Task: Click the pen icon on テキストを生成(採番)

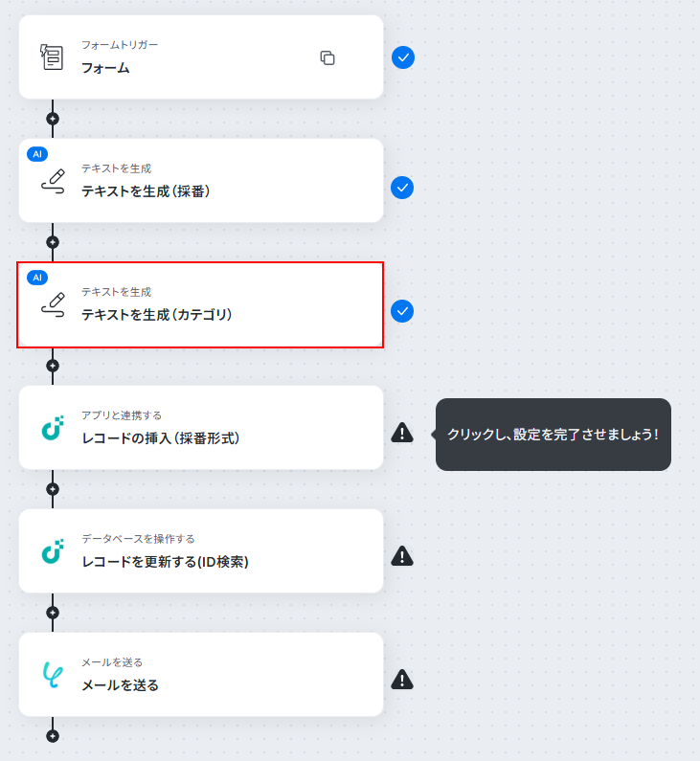Action: click(x=54, y=182)
